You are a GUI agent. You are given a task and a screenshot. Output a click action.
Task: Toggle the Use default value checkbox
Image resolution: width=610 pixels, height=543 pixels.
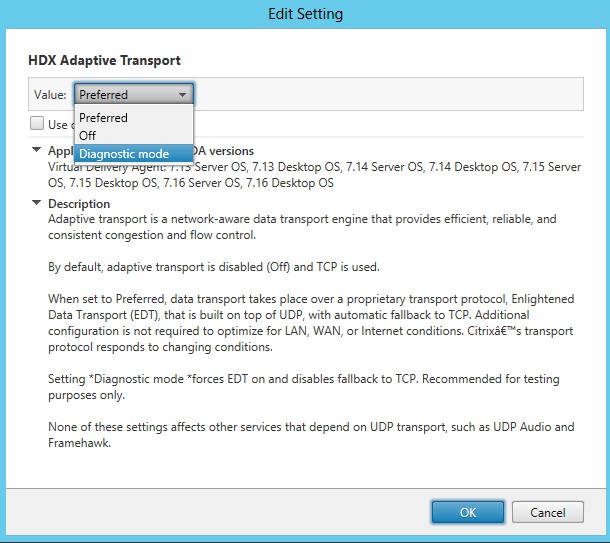tap(37, 124)
